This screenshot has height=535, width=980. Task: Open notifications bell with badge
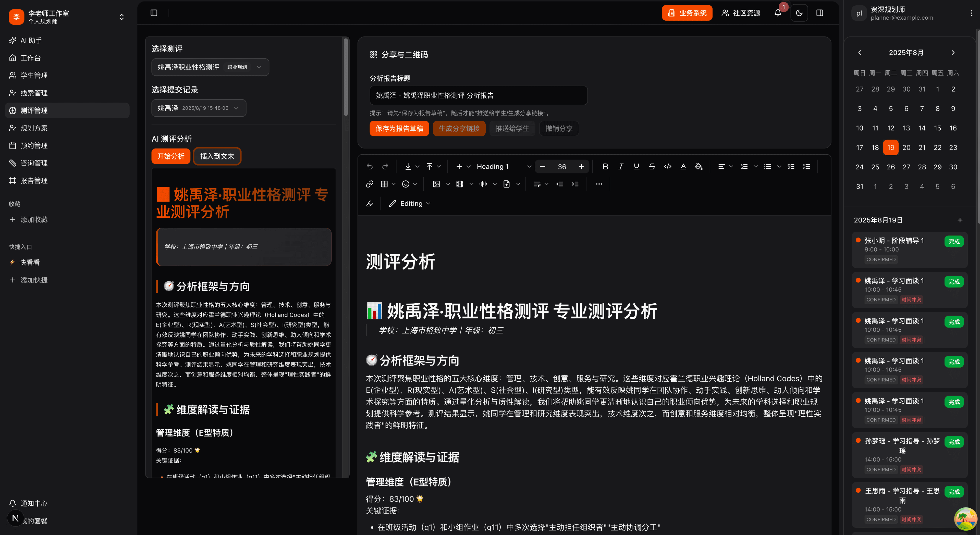pos(778,13)
